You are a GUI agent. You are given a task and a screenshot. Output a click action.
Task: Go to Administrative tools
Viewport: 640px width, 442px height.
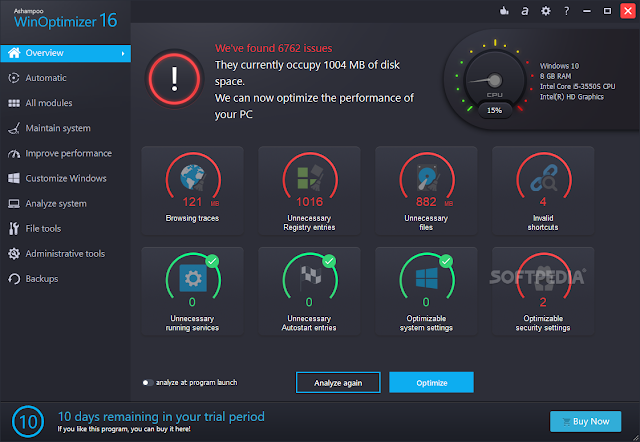(x=65, y=253)
